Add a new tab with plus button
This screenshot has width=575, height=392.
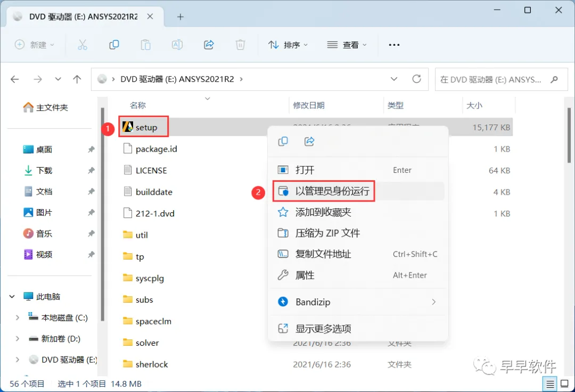click(180, 17)
